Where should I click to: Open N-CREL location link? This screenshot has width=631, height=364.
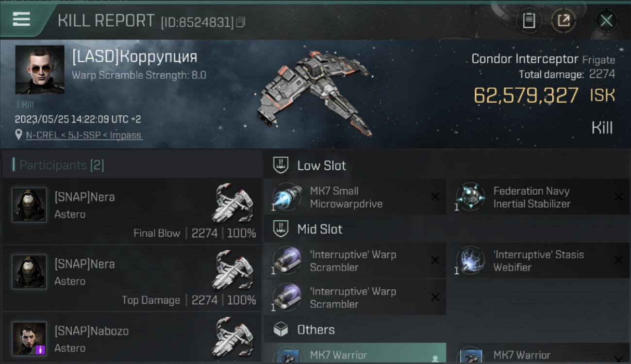pos(84,135)
